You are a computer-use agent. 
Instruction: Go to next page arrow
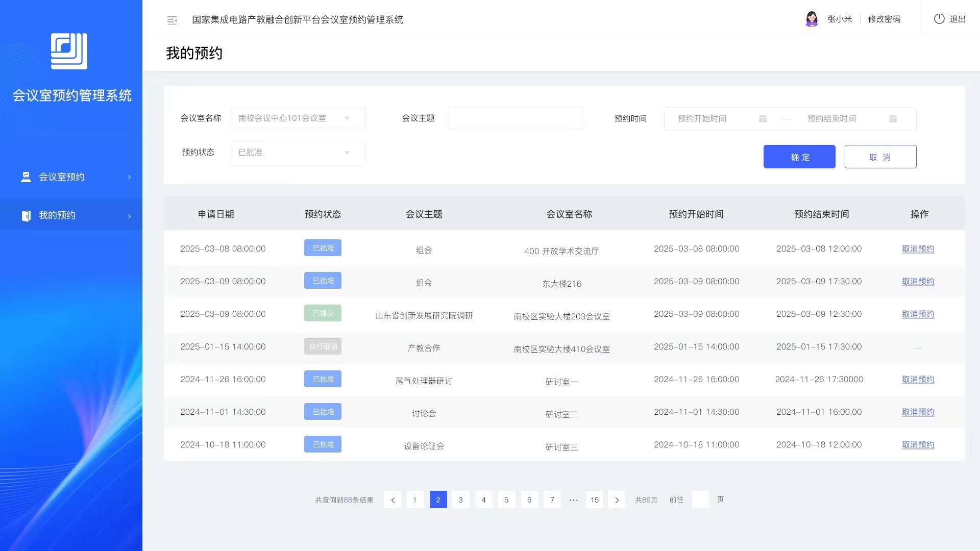[617, 500]
